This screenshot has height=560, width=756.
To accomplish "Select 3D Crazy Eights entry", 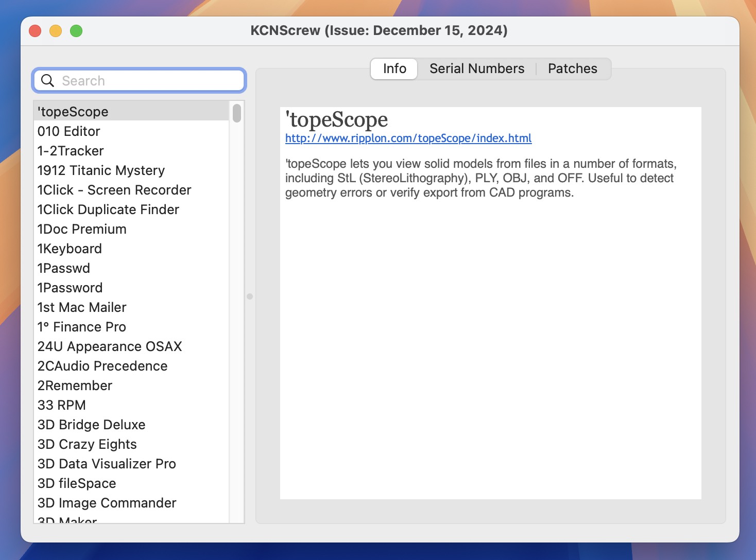I will click(x=131, y=444).
